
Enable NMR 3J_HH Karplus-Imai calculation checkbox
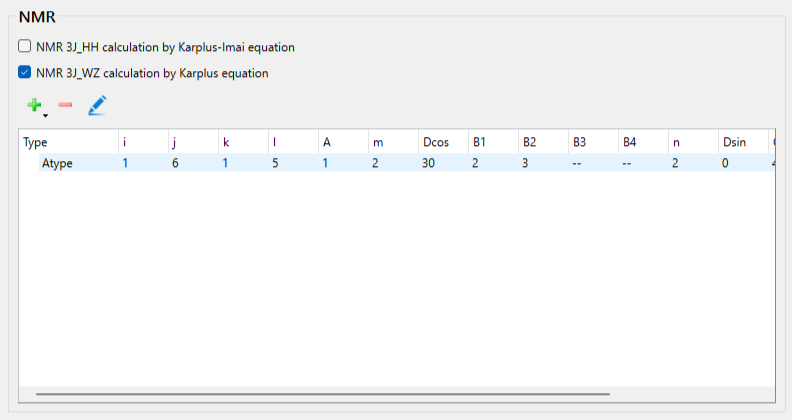tap(25, 47)
